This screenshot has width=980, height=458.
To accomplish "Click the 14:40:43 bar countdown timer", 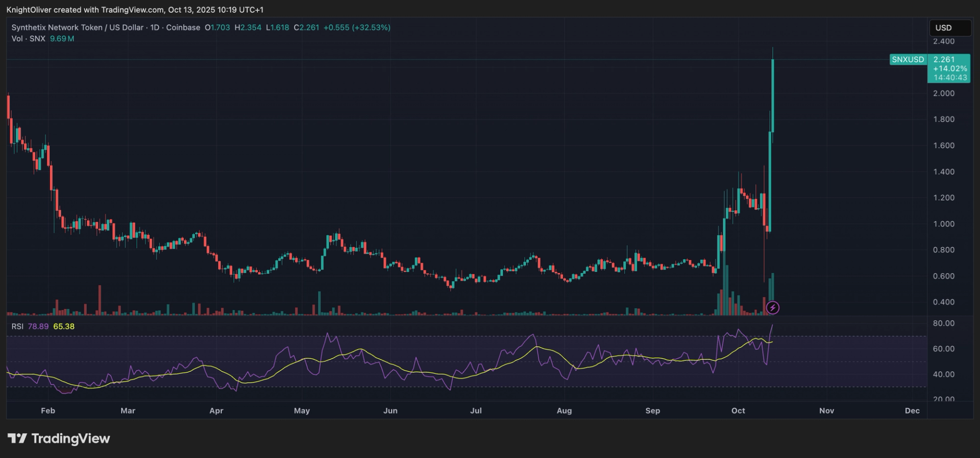I will (x=950, y=78).
